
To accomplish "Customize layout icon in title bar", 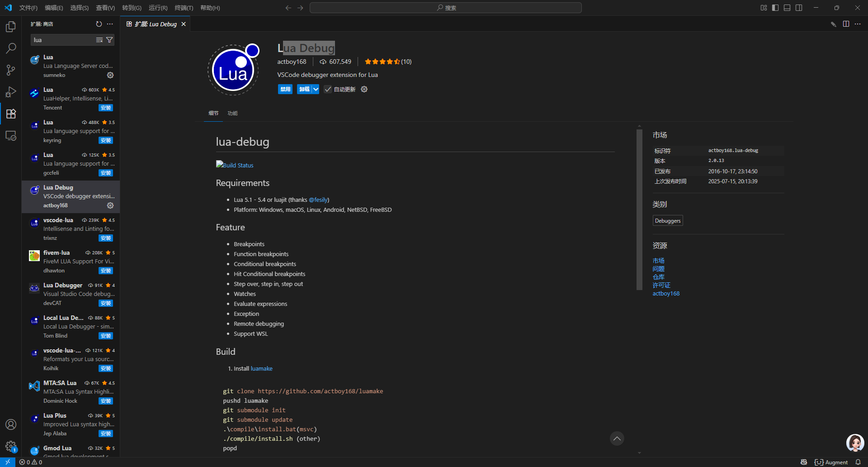I will [x=764, y=8].
